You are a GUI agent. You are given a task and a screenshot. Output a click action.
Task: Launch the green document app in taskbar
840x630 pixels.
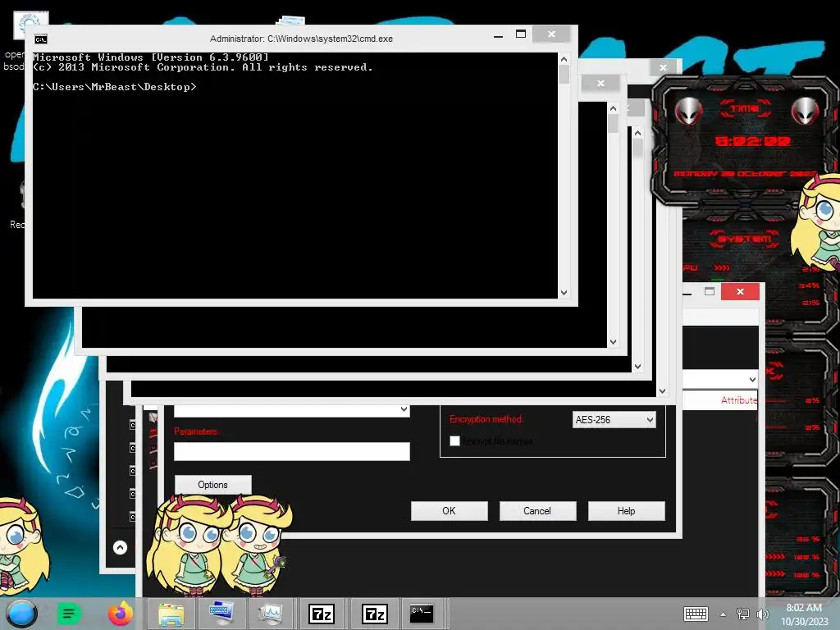click(68, 614)
